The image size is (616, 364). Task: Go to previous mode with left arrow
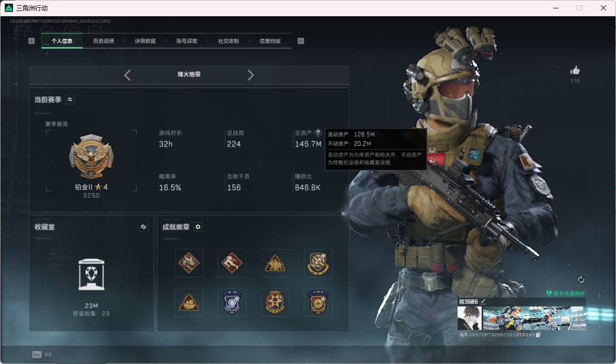coord(127,75)
